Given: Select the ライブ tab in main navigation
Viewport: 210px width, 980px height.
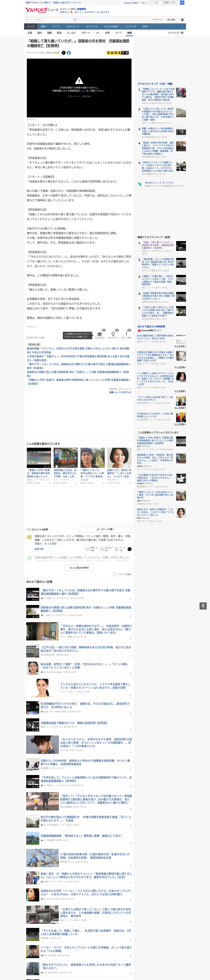Looking at the screenshot, I should [x=56, y=27].
